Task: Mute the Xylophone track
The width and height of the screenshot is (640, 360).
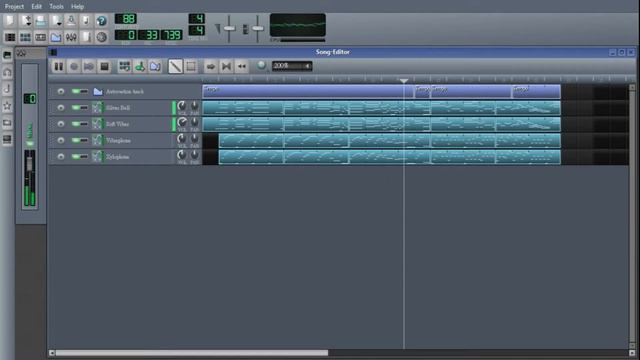Action: click(76, 157)
